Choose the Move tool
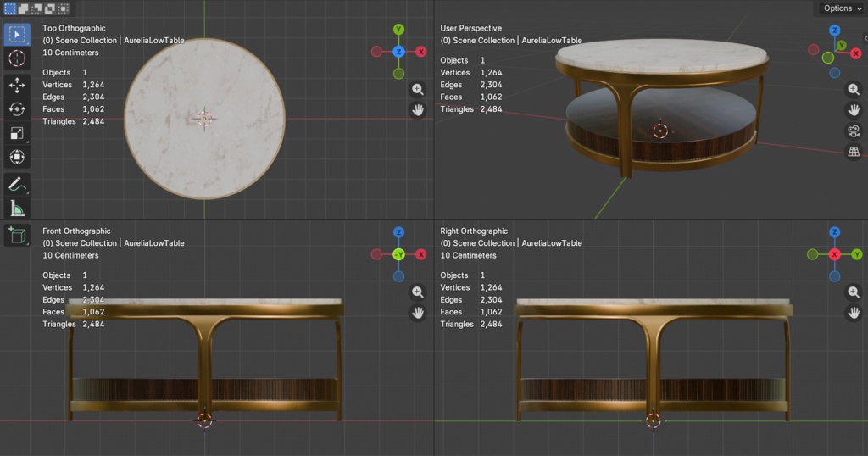Image resolution: width=868 pixels, height=456 pixels. (17, 85)
